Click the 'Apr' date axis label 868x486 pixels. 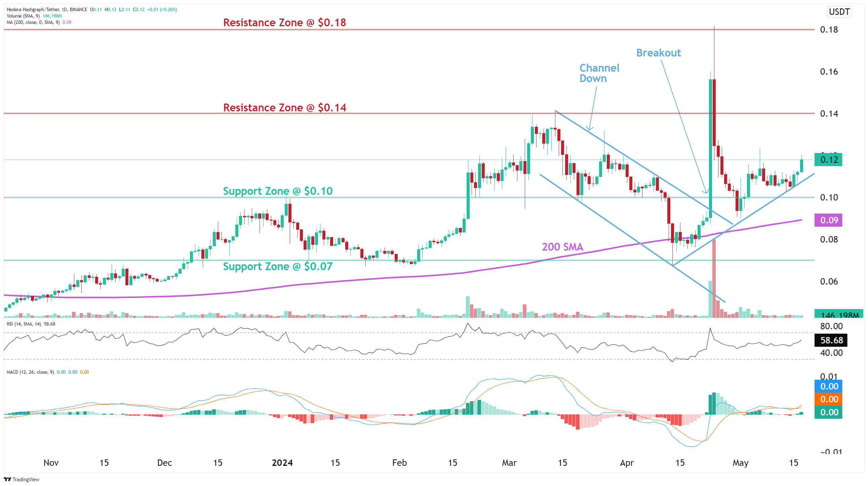(627, 463)
